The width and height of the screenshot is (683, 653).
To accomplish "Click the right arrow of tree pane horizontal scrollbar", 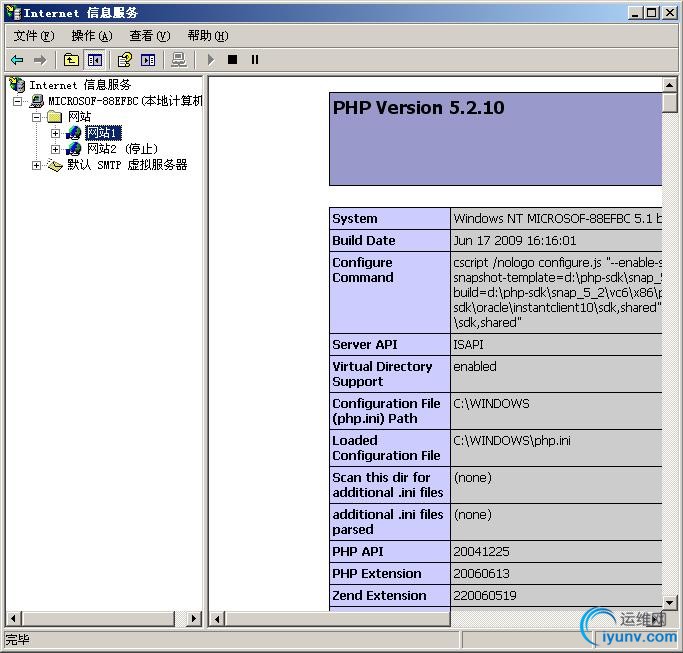I will (x=194, y=618).
